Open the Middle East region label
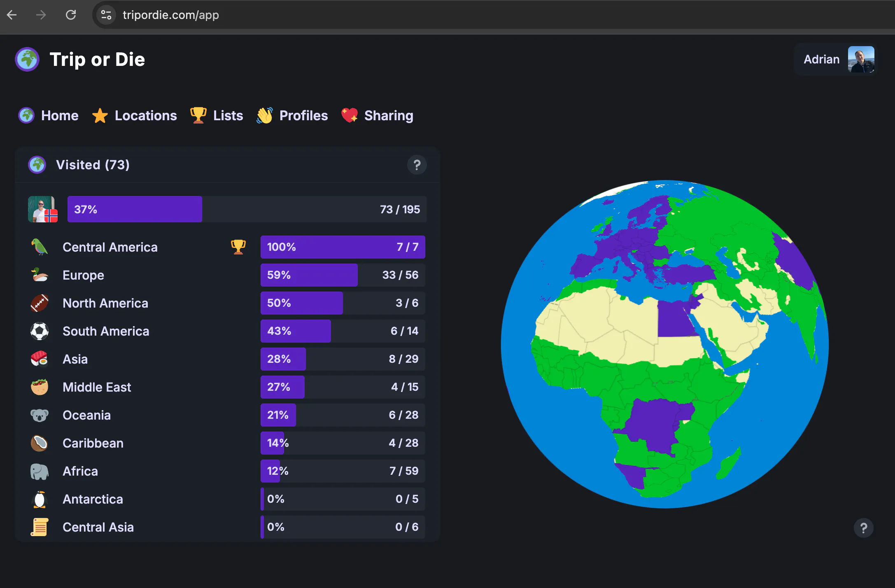The width and height of the screenshot is (895, 588). pos(97,387)
